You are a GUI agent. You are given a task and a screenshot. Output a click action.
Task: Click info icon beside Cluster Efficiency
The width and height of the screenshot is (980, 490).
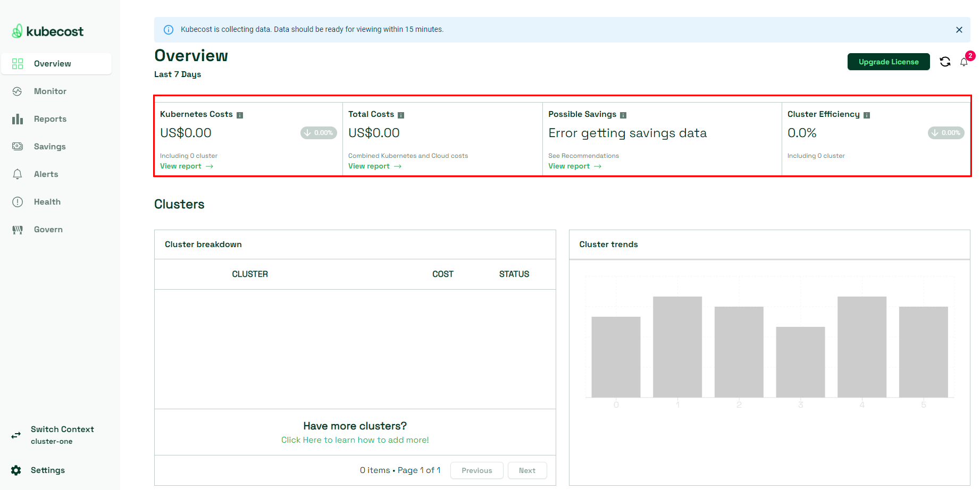pos(867,115)
